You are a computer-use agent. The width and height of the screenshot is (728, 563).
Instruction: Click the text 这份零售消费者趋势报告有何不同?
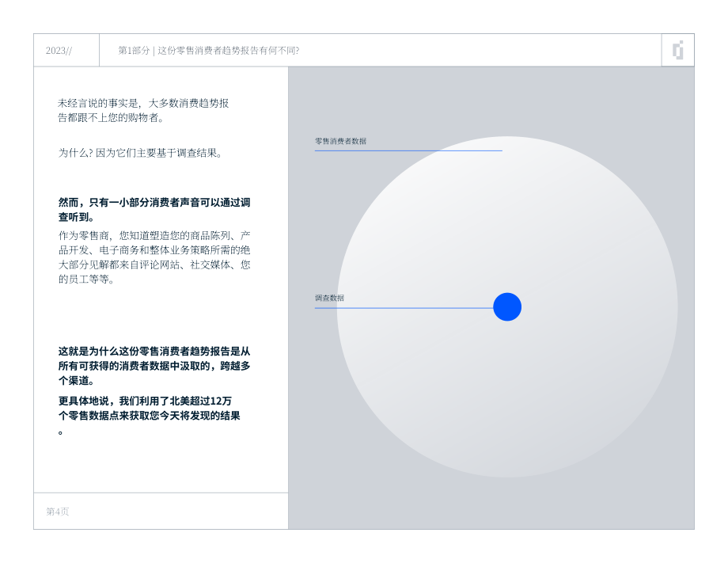click(229, 50)
